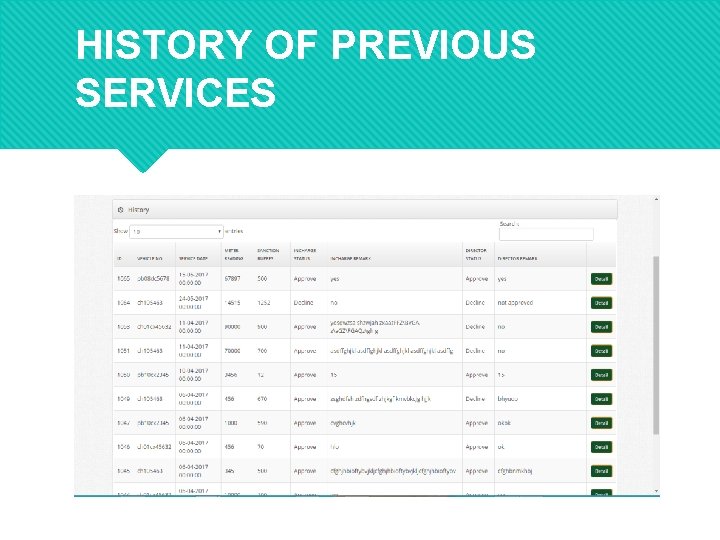Viewport: 720px width, 540px height.
Task: Select the 'okok' director remark cell
Action: [x=504, y=423]
